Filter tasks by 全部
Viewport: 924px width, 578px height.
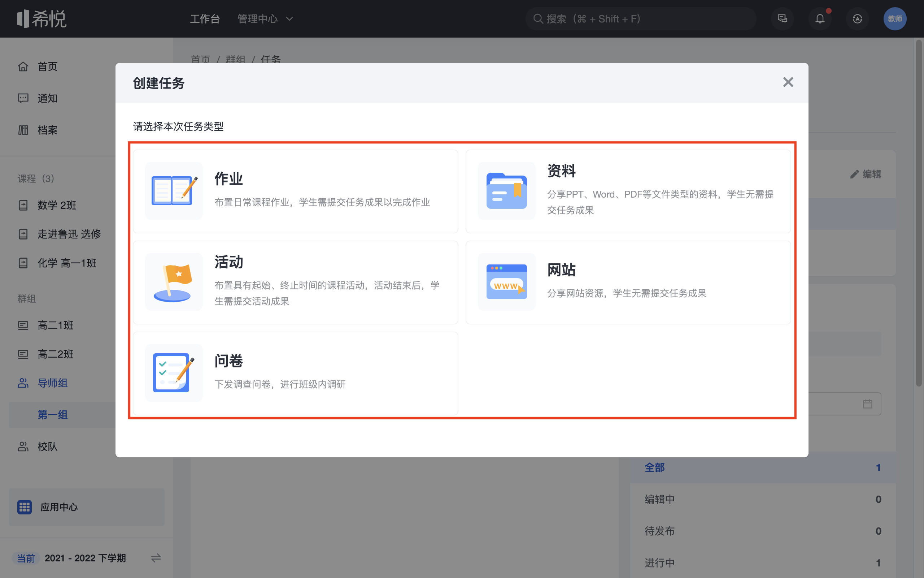coord(763,467)
